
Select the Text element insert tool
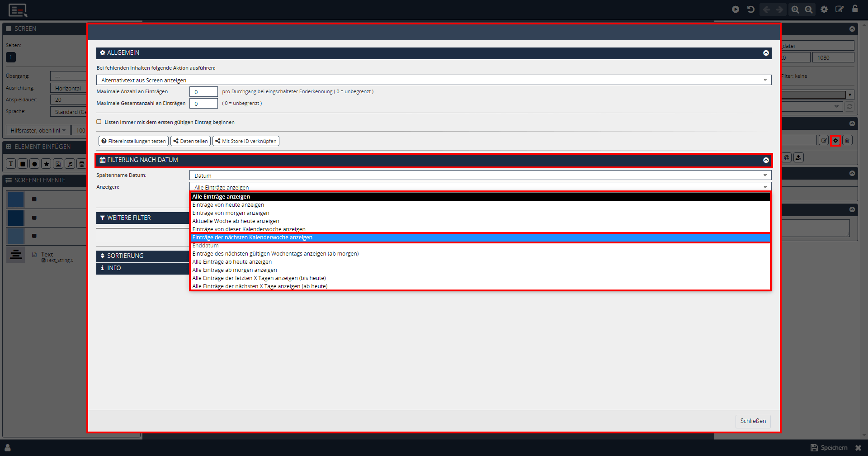[x=10, y=164]
